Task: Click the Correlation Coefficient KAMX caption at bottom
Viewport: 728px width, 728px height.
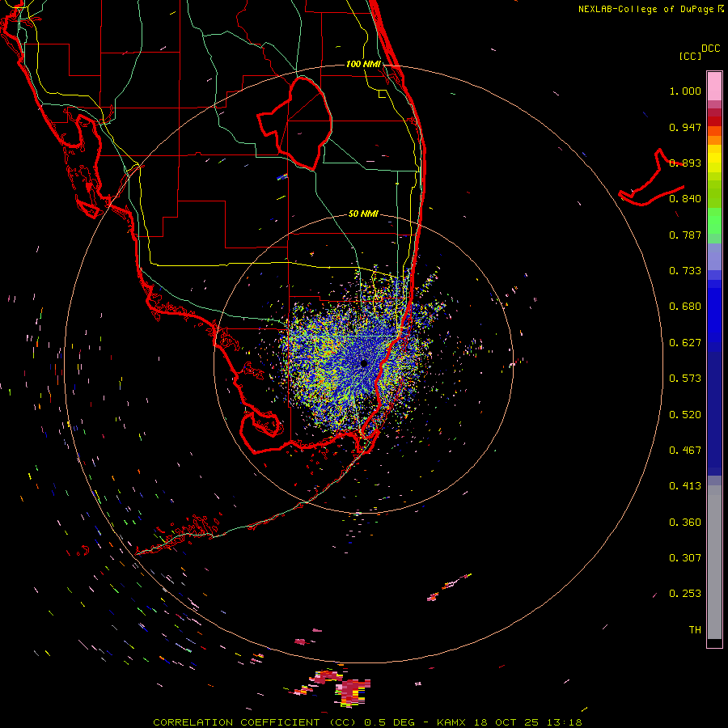Action: (x=367, y=722)
